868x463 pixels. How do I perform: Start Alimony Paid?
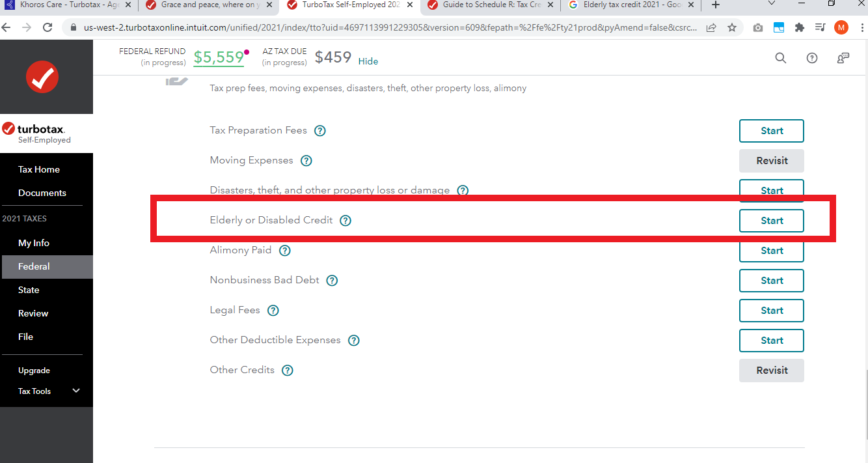[x=772, y=251]
